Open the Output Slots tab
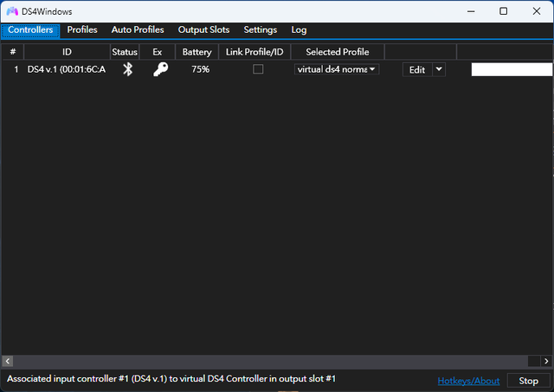This screenshot has height=392, width=554. pyautogui.click(x=204, y=30)
